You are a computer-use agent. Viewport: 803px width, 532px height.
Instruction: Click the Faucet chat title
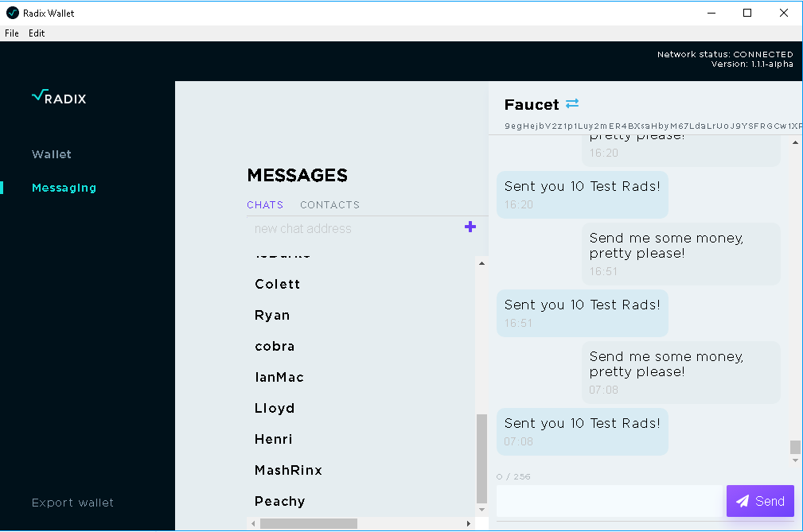point(532,104)
